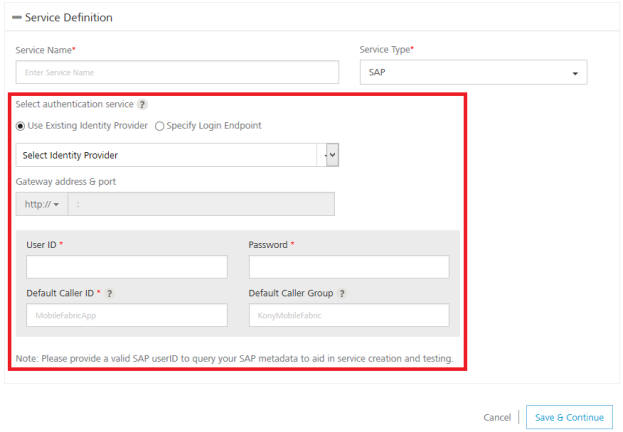Open help icon next to Default Caller ID
The height and width of the screenshot is (432, 623).
[x=109, y=293]
